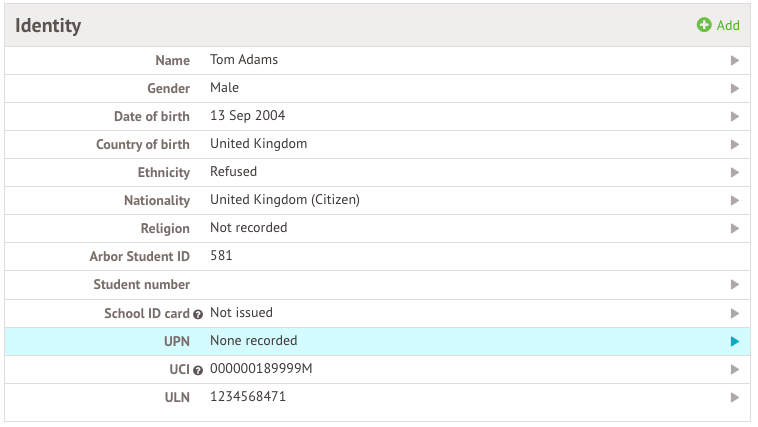
Task: Open the Religion row arrow
Action: (735, 229)
